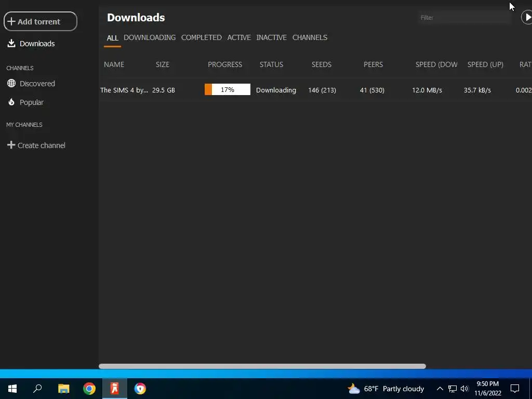Sort by the SPEED (UP) column header
Screen dimensions: 532x399
point(485,64)
